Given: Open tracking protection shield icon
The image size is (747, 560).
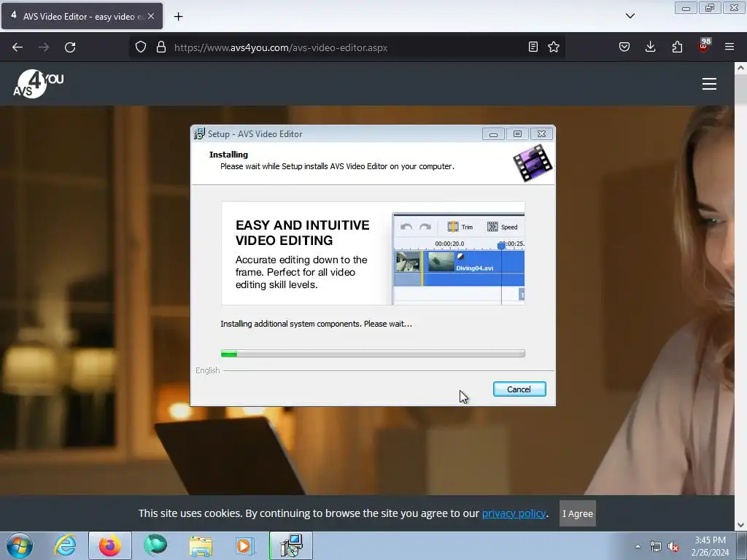Looking at the screenshot, I should point(141,47).
